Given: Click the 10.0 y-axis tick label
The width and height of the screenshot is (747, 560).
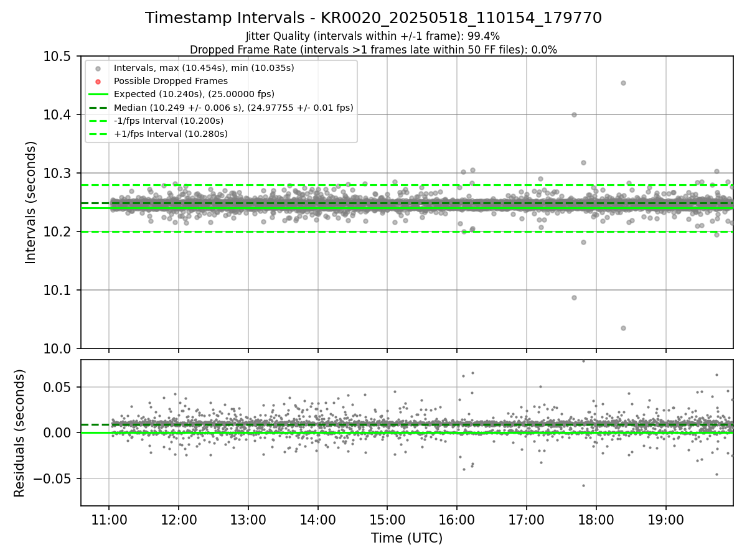Looking at the screenshot, I should [58, 348].
